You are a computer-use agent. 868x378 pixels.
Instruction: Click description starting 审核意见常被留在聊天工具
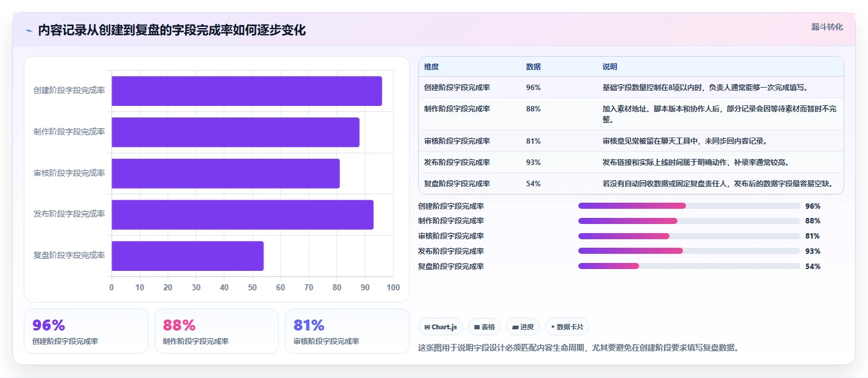685,141
